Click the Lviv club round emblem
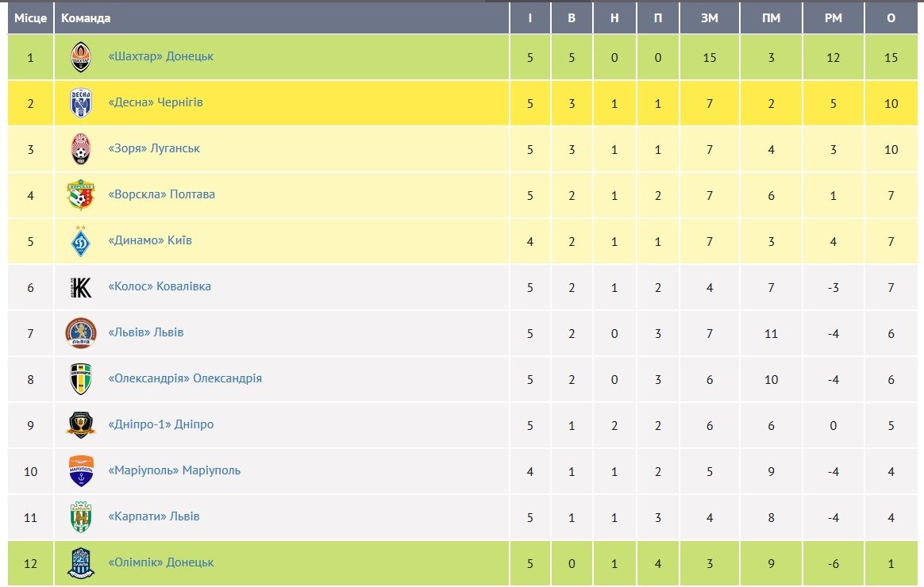Viewport: 924px width, 587px height. [81, 333]
